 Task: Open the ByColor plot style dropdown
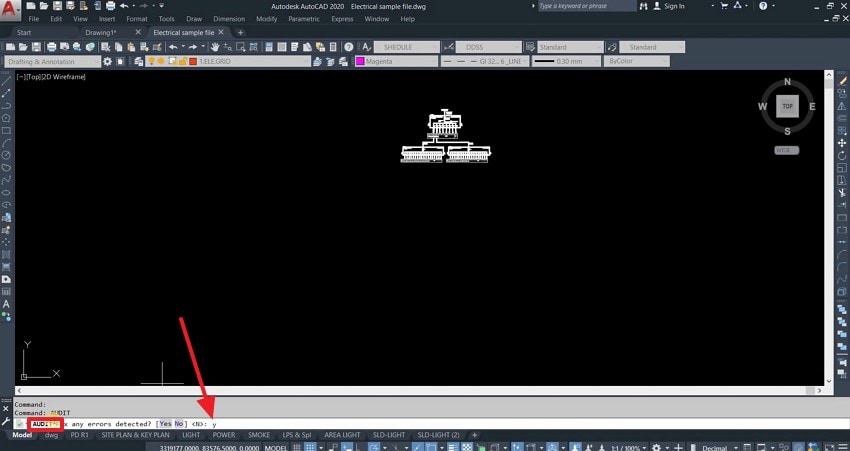[636, 62]
